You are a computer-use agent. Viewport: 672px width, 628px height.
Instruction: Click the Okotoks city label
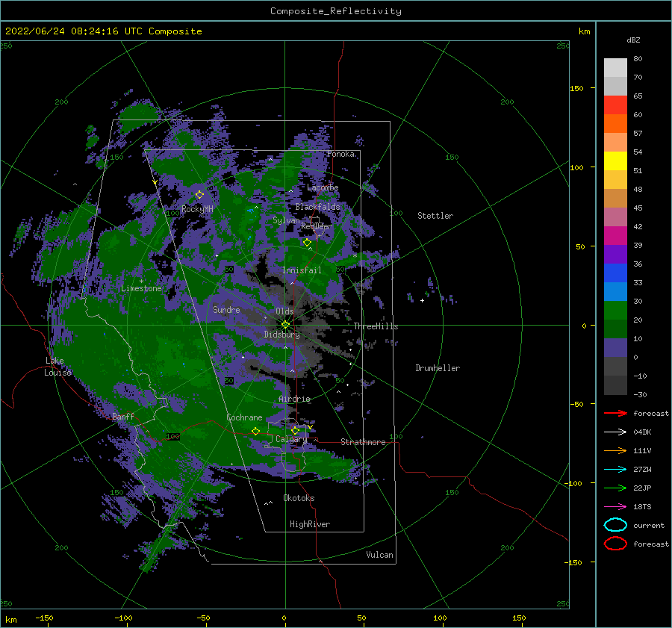[x=299, y=497]
